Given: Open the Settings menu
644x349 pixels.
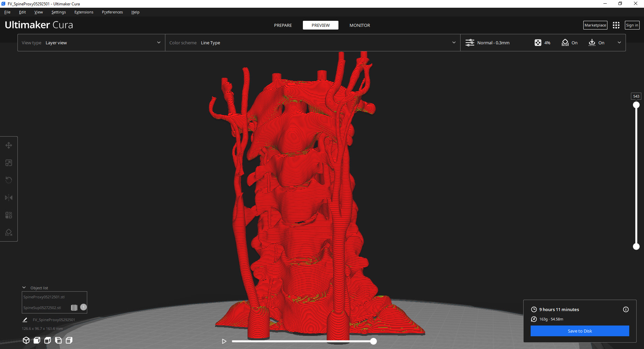Looking at the screenshot, I should 59,12.
